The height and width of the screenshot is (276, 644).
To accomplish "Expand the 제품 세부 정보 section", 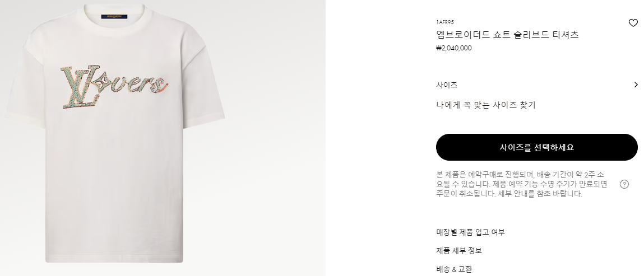I will (x=459, y=251).
